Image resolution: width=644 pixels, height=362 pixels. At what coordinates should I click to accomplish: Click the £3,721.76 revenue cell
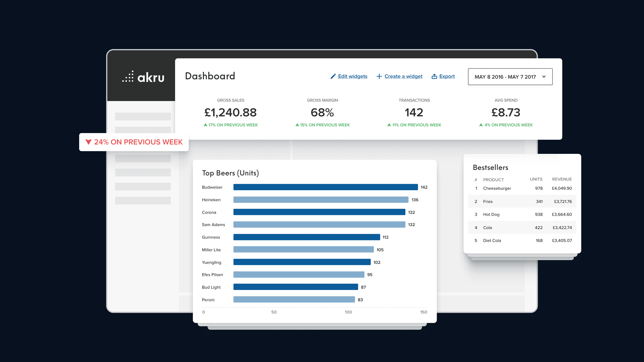(563, 201)
